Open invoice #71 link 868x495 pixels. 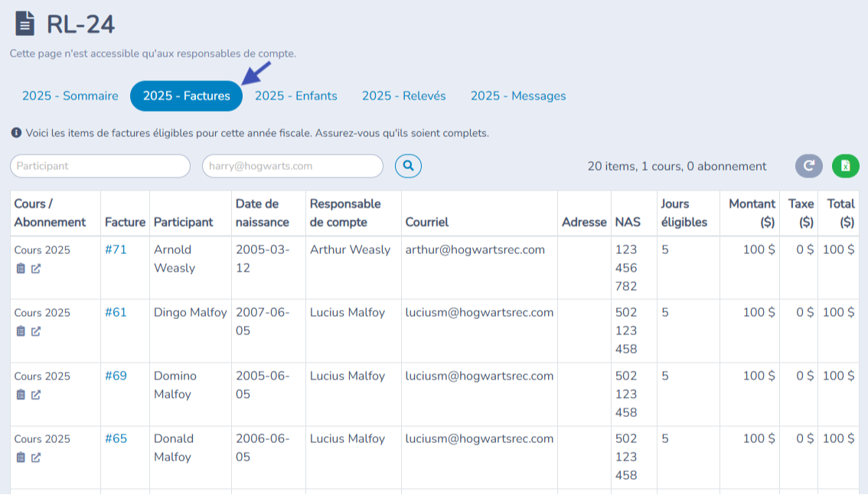coord(116,249)
